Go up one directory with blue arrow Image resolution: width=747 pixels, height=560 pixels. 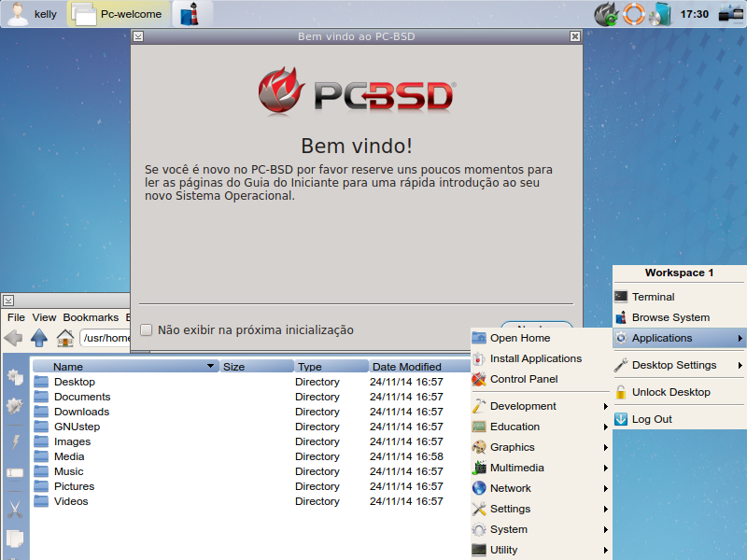(x=39, y=338)
